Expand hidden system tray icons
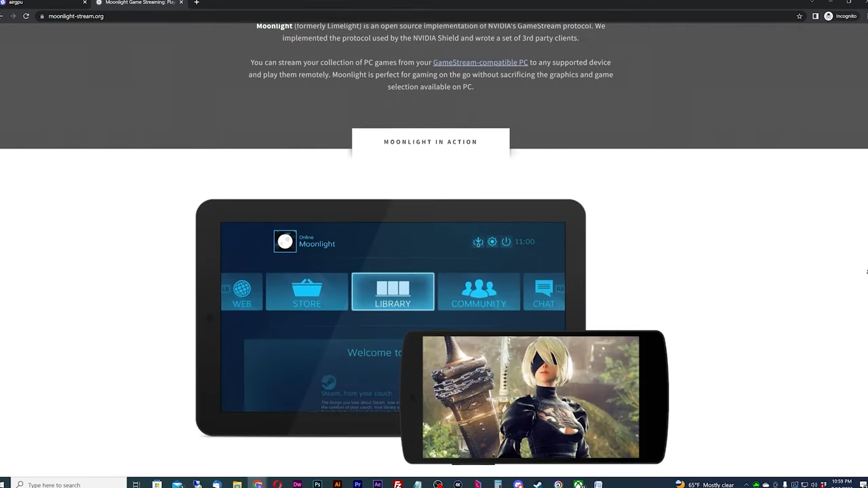The width and height of the screenshot is (868, 488). coord(747,485)
